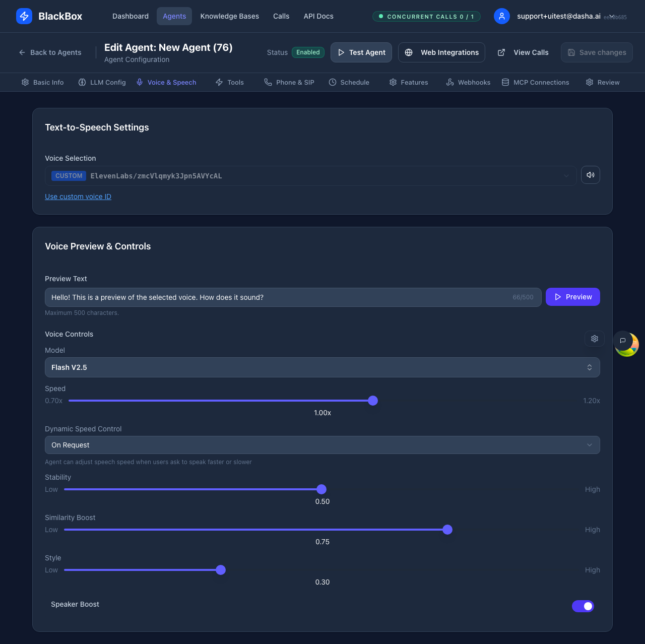Open voice controls advanced settings gear
The image size is (645, 644).
click(x=594, y=338)
